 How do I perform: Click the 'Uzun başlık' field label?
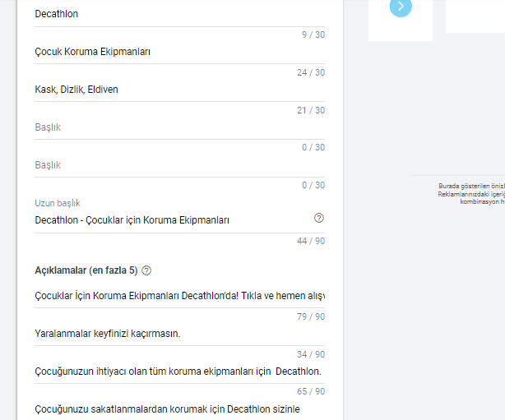[58, 203]
